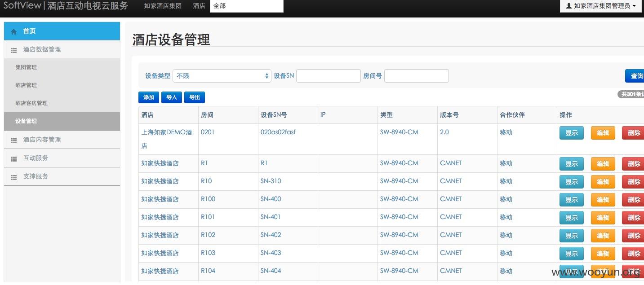Click 删除 for room 0201
Screen dimensions: 644x285
pos(633,133)
